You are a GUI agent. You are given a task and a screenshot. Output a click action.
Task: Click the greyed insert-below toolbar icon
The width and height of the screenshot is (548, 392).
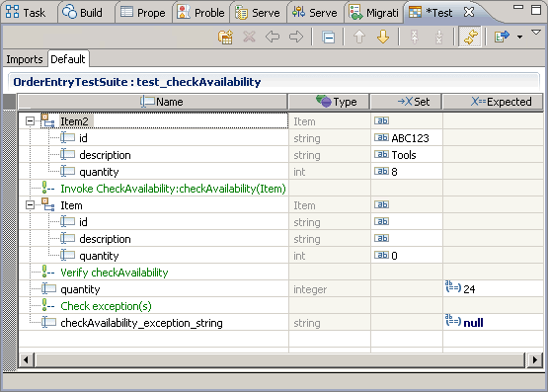coord(439,37)
